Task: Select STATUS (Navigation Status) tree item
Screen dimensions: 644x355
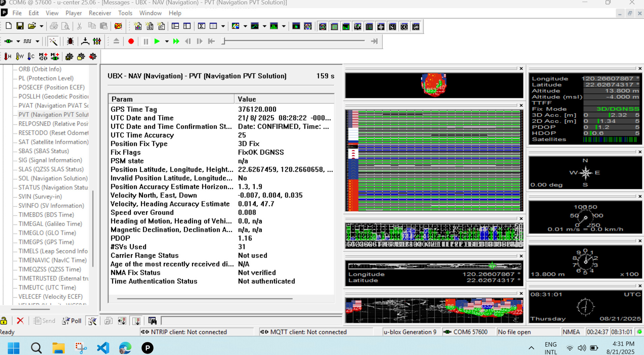Action: (x=53, y=187)
